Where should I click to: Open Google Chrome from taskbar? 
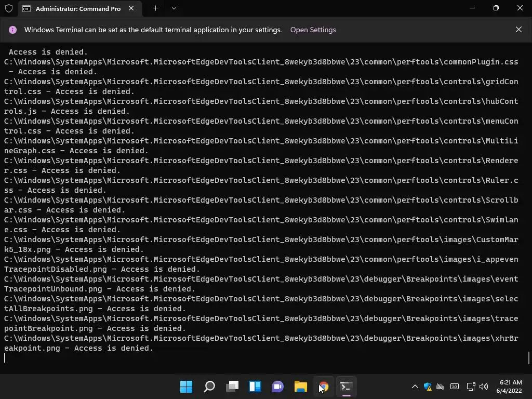pos(324,387)
